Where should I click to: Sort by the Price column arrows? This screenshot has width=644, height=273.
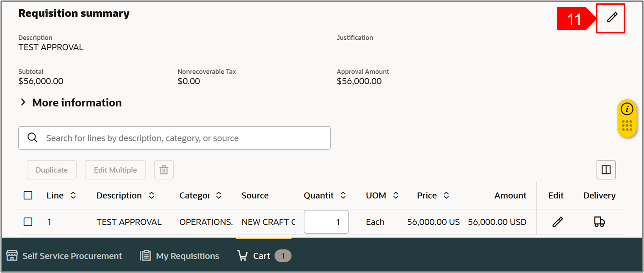(x=446, y=196)
